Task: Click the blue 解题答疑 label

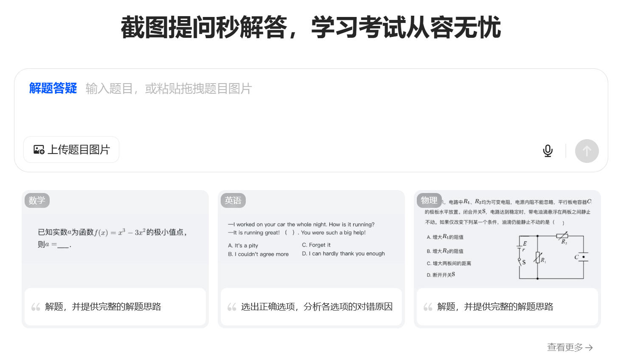Action: (x=53, y=88)
